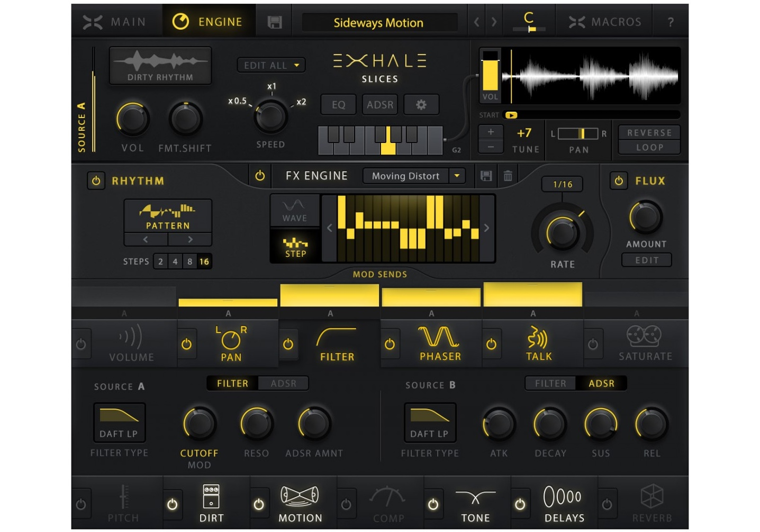The height and width of the screenshot is (532, 760).
Task: Select the Saturate tape reel icon
Action: (644, 336)
